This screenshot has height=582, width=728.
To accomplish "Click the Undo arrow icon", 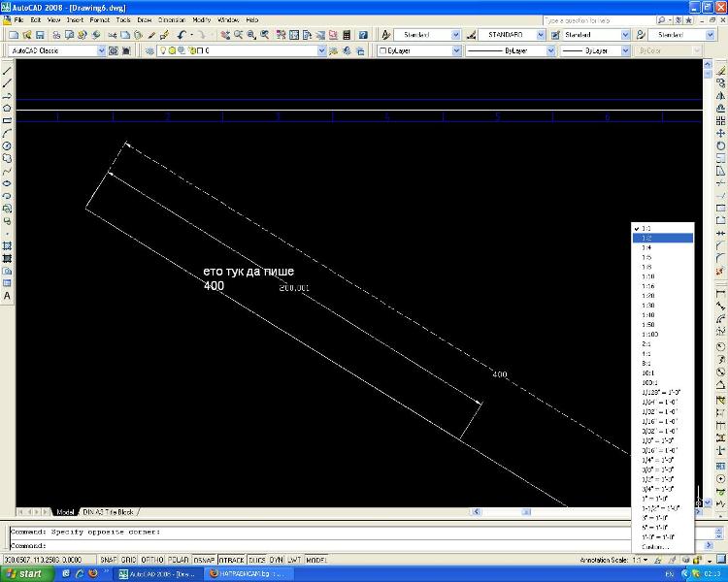I will [x=182, y=35].
